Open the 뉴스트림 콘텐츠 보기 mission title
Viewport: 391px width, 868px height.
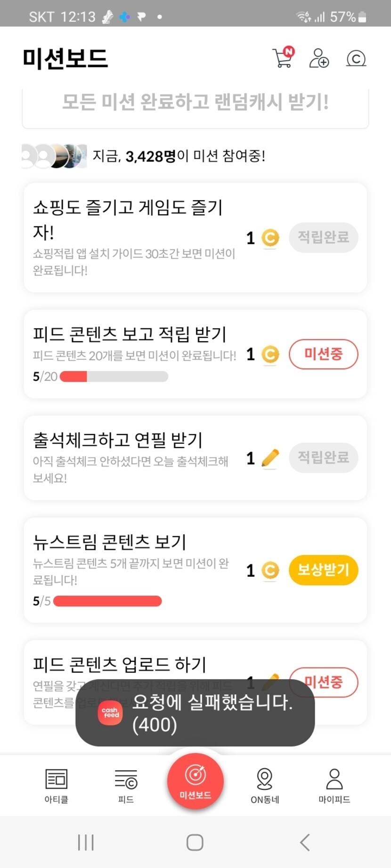tap(109, 542)
